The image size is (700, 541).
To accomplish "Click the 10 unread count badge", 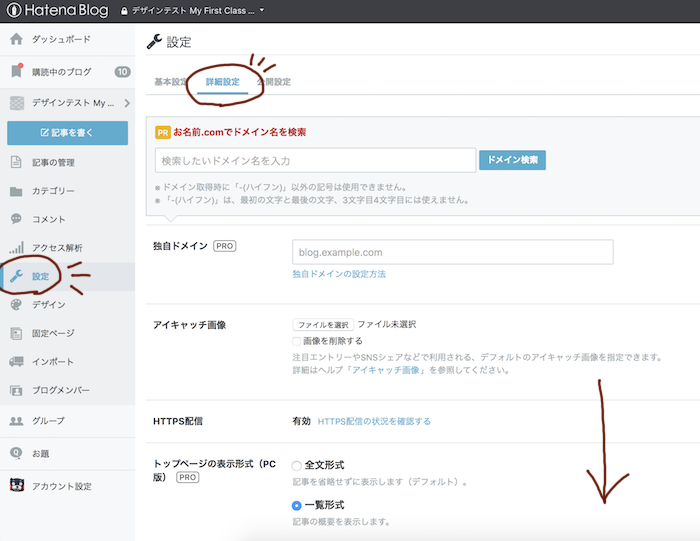I will [x=122, y=72].
